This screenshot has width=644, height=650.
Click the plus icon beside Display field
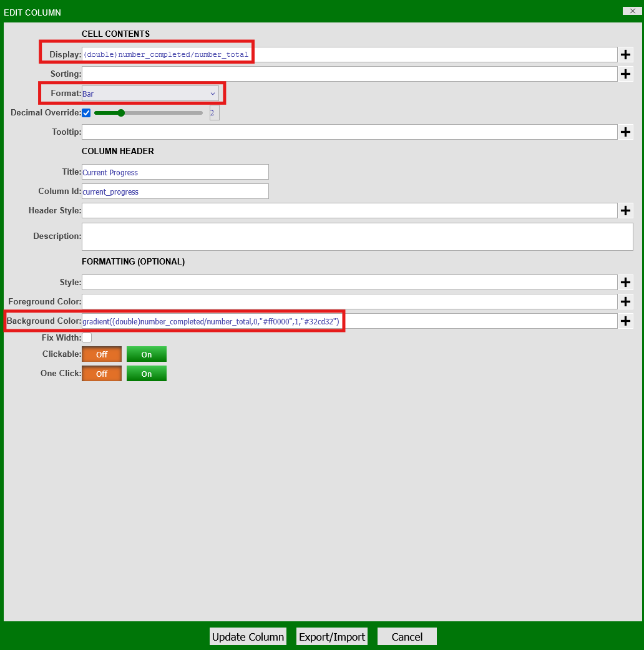click(x=626, y=55)
